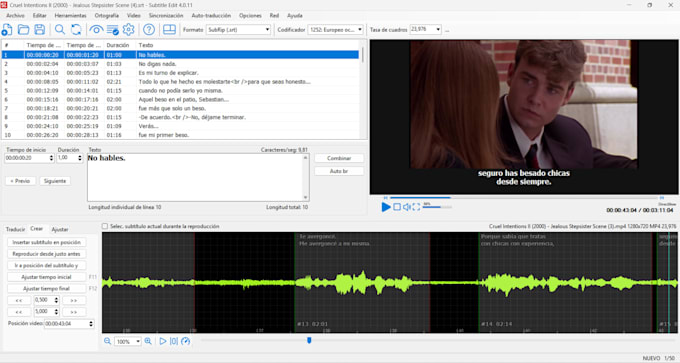Screen dimensions: 680x363
Task: Mute the video with speaker icon
Action: click(x=407, y=207)
